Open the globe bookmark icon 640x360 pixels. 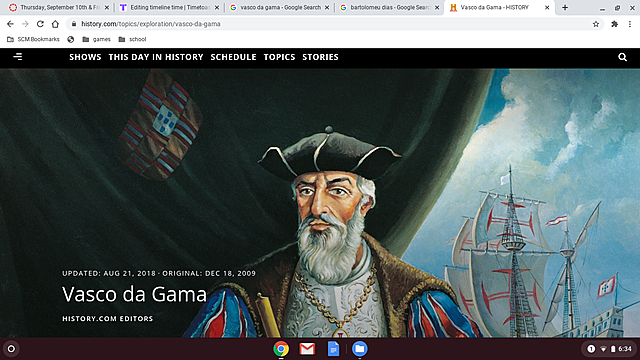click(x=71, y=40)
